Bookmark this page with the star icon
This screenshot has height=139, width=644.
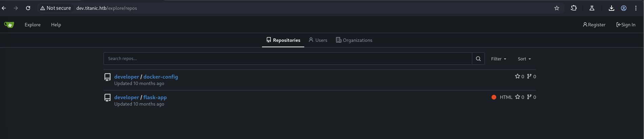pyautogui.click(x=557, y=8)
